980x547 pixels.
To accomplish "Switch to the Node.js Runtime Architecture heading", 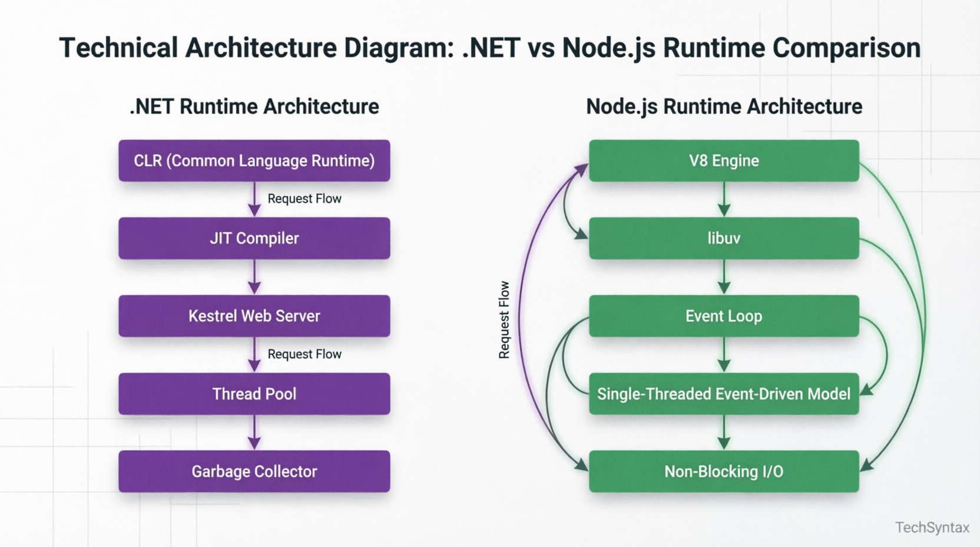I will click(x=723, y=107).
